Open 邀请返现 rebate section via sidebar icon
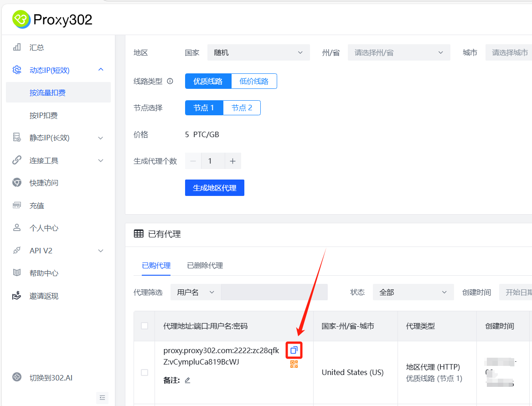The height and width of the screenshot is (406, 532). pyautogui.click(x=16, y=295)
